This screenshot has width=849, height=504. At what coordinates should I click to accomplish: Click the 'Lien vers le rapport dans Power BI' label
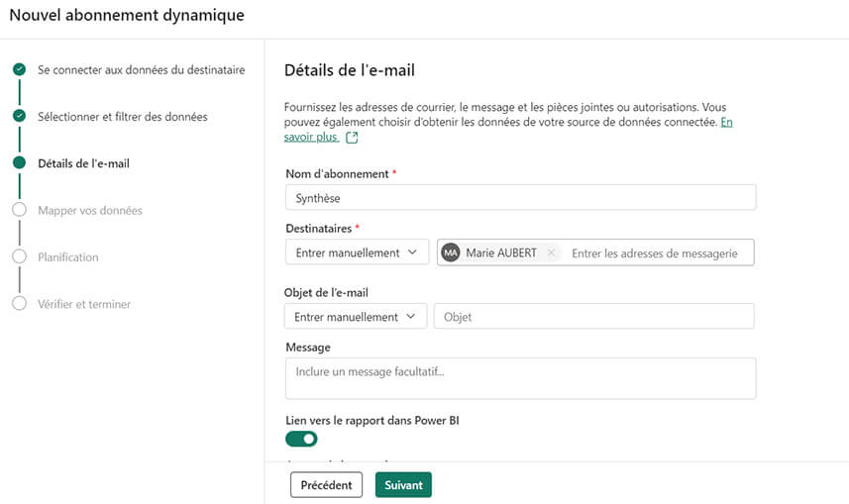[372, 420]
